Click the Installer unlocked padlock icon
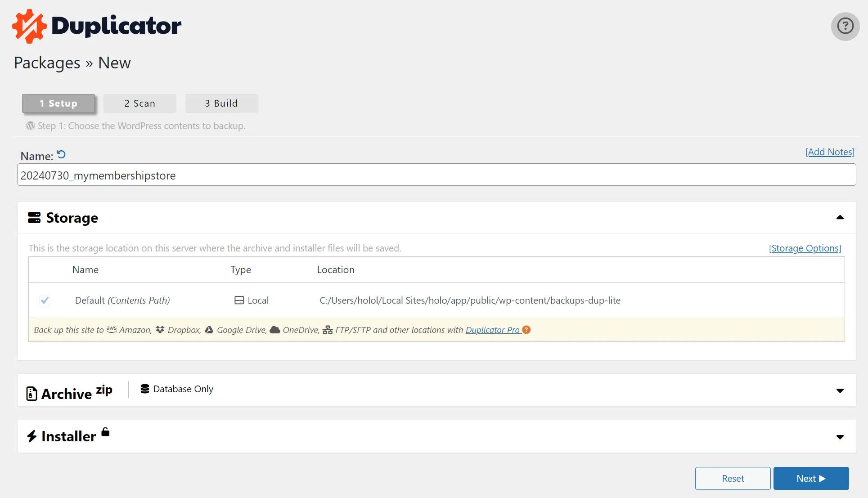 (105, 432)
